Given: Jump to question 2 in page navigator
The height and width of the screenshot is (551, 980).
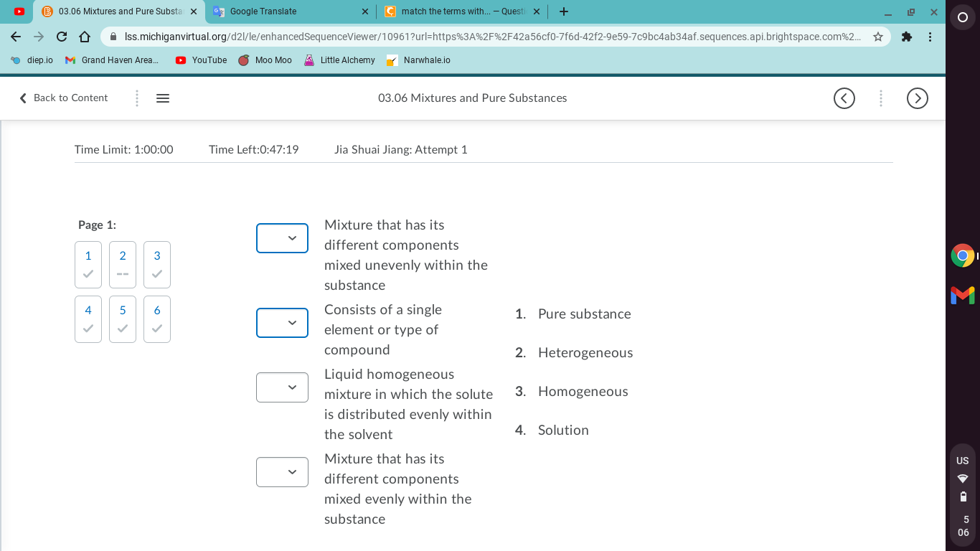Looking at the screenshot, I should [123, 265].
